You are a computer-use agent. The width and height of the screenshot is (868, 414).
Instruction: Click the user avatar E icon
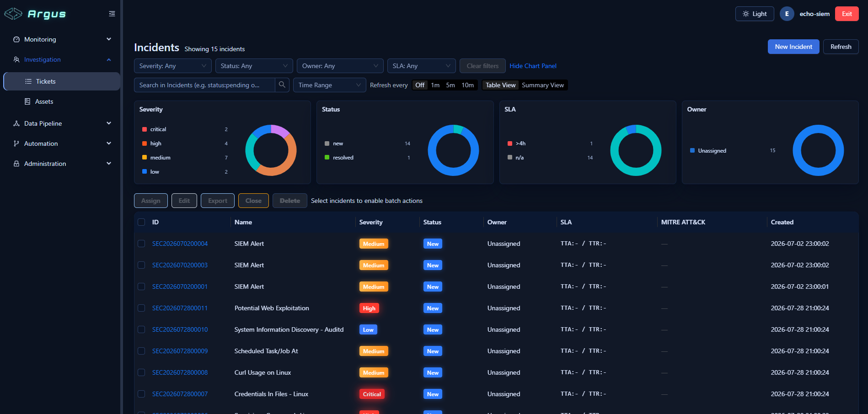point(787,14)
